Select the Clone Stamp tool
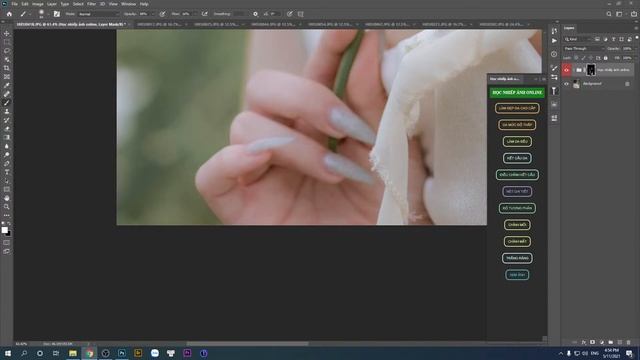Screen dimensions: 640x360 7,111
